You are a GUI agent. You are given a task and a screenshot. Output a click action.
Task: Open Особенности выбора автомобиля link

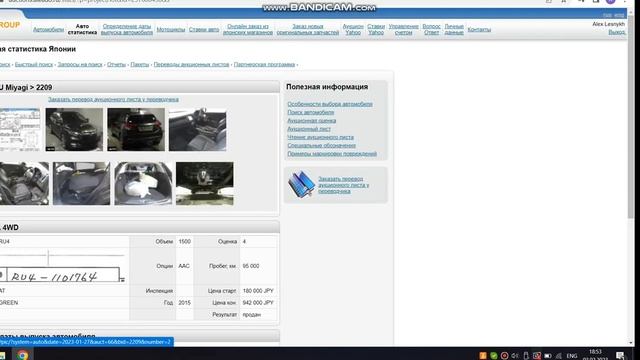pyautogui.click(x=330, y=104)
